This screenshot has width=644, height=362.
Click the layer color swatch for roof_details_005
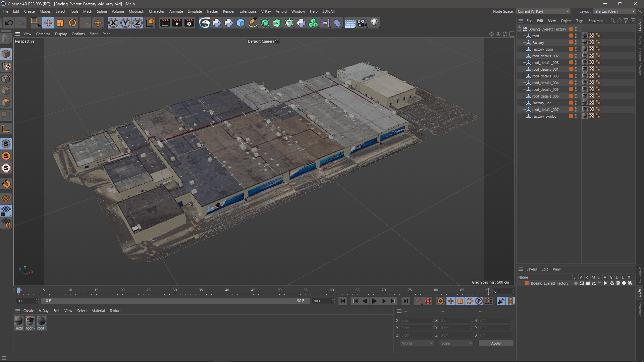coord(571,89)
